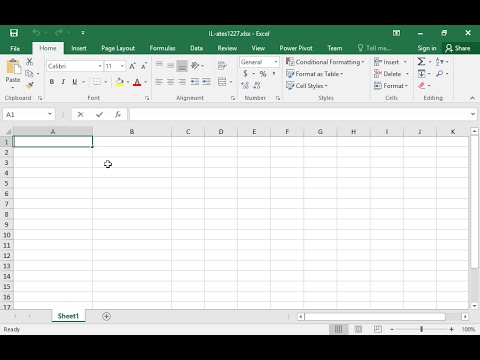Expand the General number format dropdown

click(276, 62)
